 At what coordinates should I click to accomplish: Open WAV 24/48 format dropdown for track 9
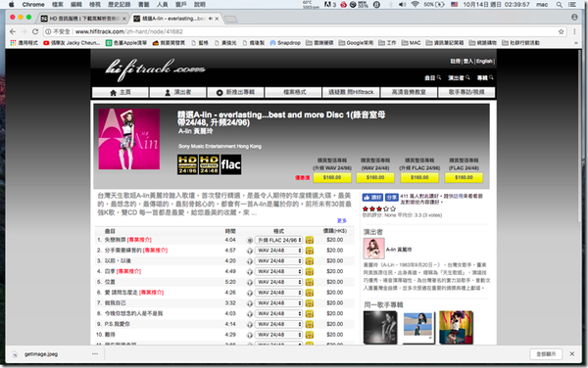278,324
